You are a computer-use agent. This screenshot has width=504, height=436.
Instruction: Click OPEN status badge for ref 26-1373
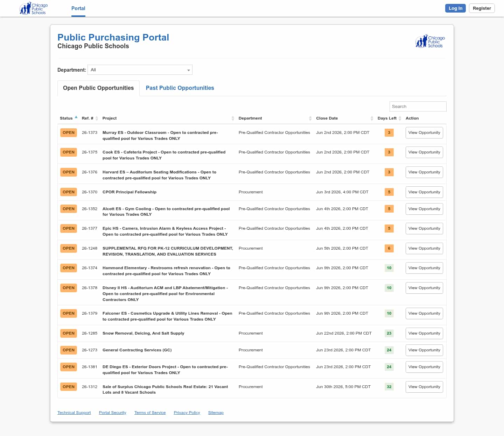[x=69, y=133]
